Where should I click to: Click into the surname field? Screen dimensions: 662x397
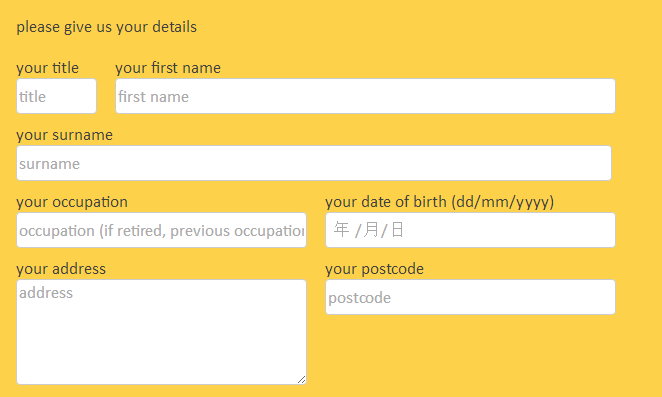[314, 163]
